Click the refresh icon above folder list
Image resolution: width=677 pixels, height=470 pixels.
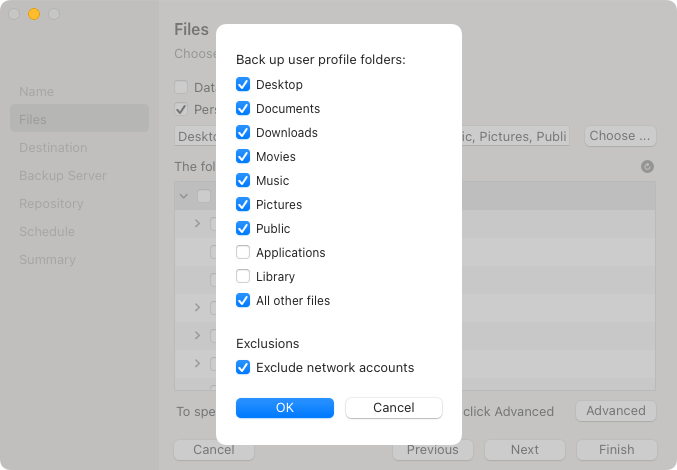(647, 167)
